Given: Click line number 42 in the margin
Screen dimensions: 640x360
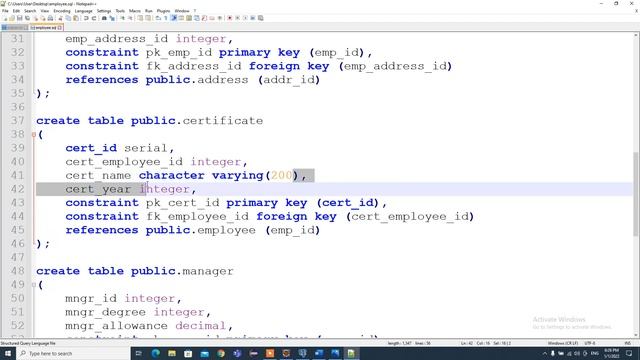Looking at the screenshot, I should tap(18, 189).
